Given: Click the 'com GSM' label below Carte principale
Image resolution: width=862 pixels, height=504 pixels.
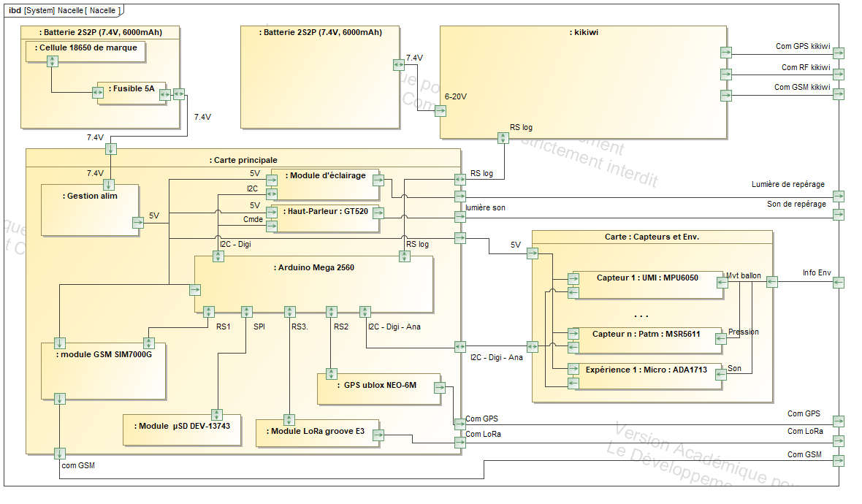Looking at the screenshot, I should point(78,465).
